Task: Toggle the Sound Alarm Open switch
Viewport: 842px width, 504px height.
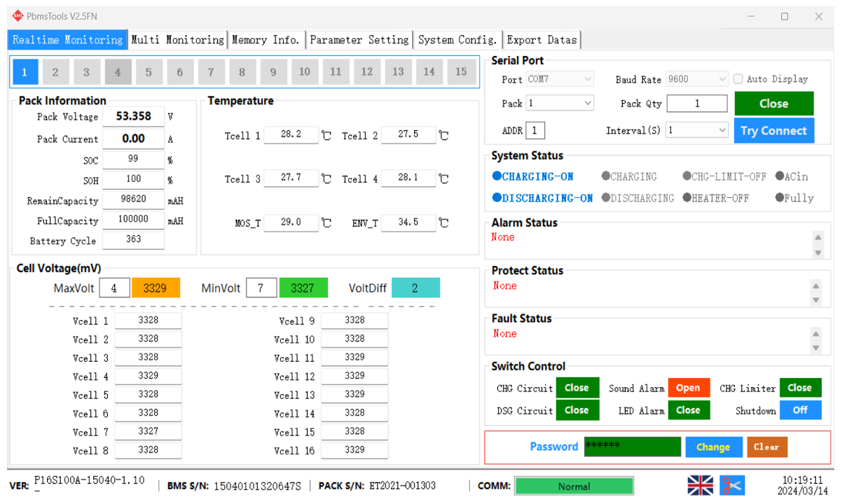Action: pos(689,387)
